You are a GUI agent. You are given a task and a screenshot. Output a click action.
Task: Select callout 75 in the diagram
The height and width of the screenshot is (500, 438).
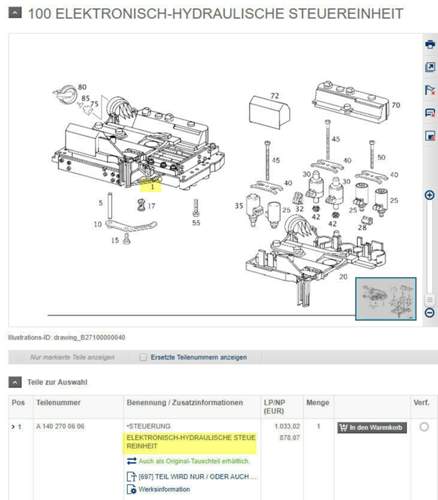(x=94, y=104)
